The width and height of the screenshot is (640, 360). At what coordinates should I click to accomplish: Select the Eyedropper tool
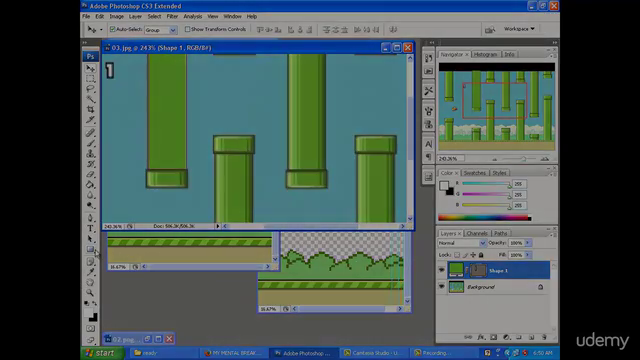pyautogui.click(x=91, y=272)
